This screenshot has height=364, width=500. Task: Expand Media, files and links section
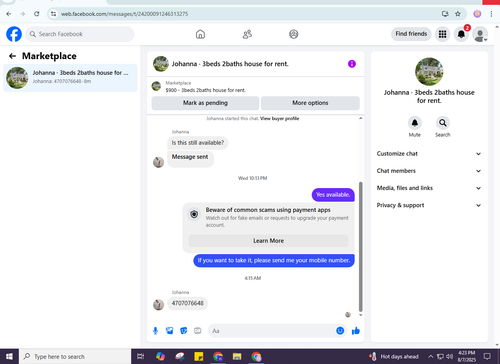click(429, 188)
